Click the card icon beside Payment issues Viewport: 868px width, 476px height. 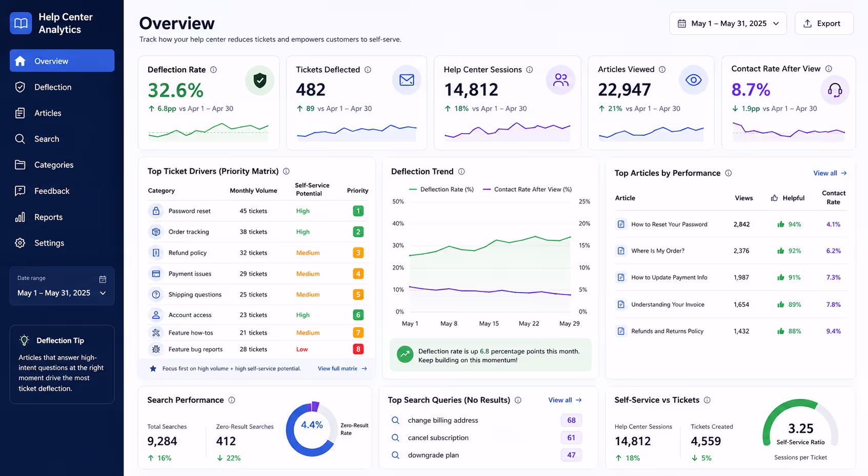[156, 274]
